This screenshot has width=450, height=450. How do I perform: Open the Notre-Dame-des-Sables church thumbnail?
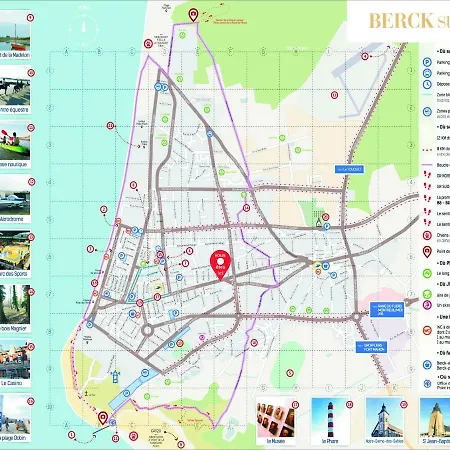[385, 421]
